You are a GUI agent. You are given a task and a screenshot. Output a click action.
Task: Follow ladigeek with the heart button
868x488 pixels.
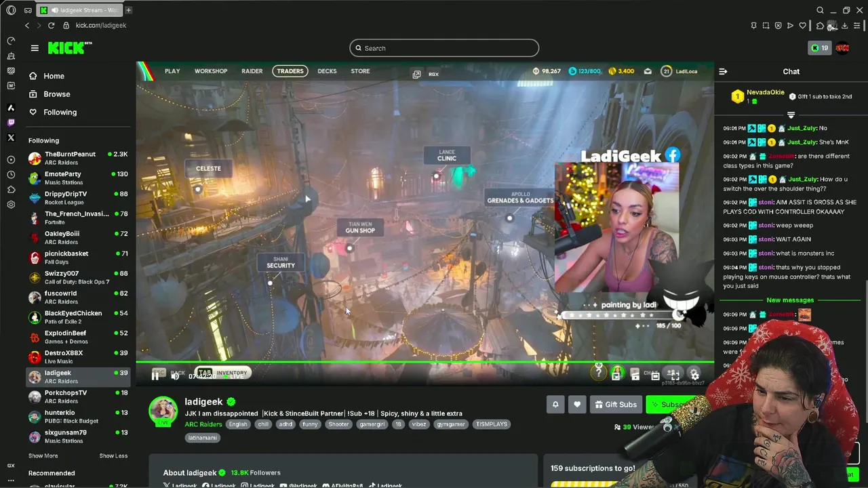click(x=577, y=405)
